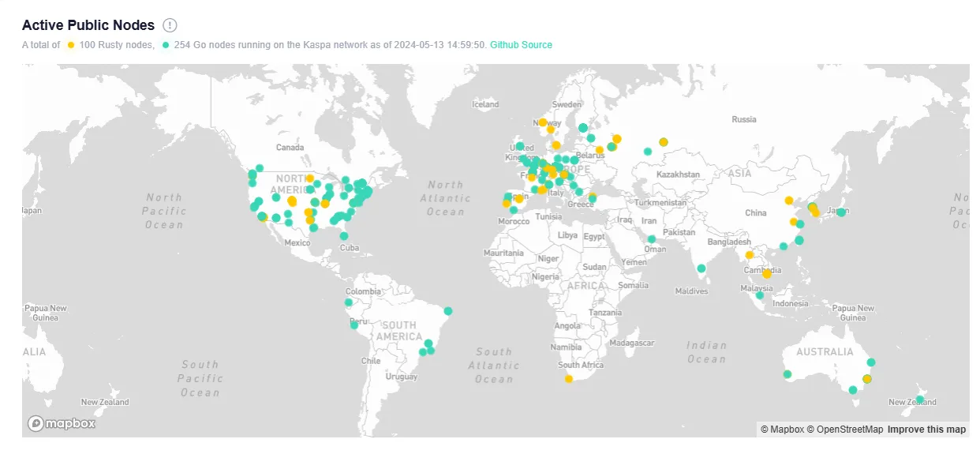Select the green node at southern India
Viewport: 980px width, 454px height.
(701, 268)
